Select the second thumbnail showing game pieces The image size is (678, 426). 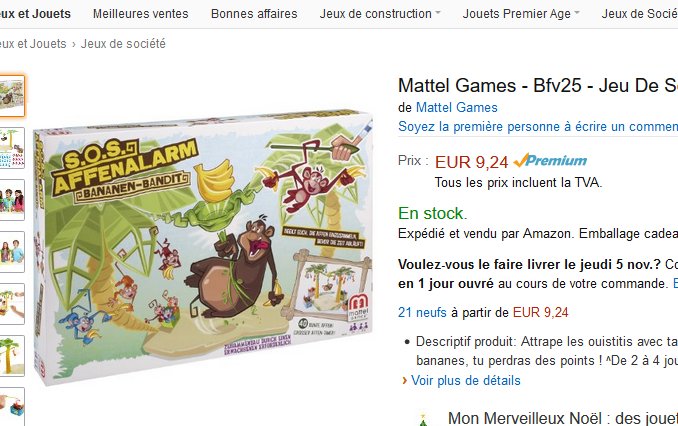point(12,148)
